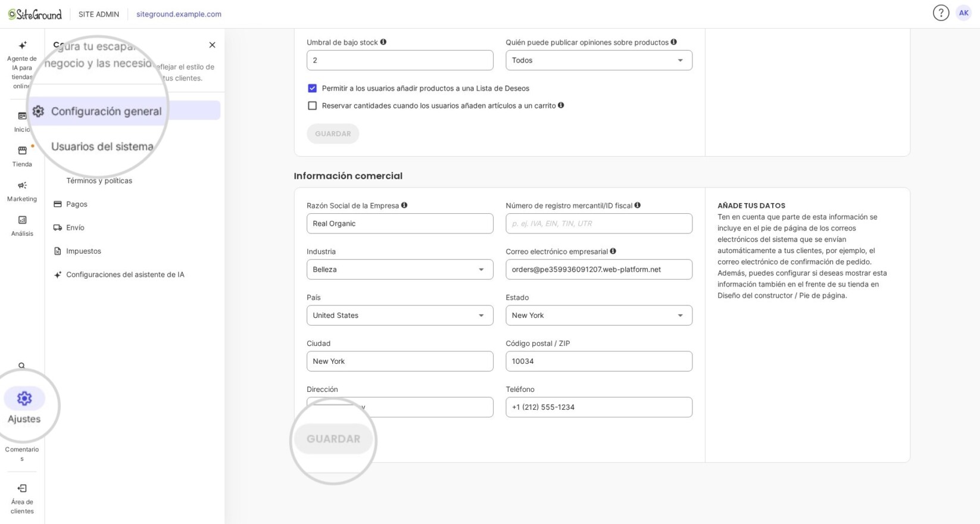Go to Inicio in the sidebar
980x524 pixels.
(22, 121)
